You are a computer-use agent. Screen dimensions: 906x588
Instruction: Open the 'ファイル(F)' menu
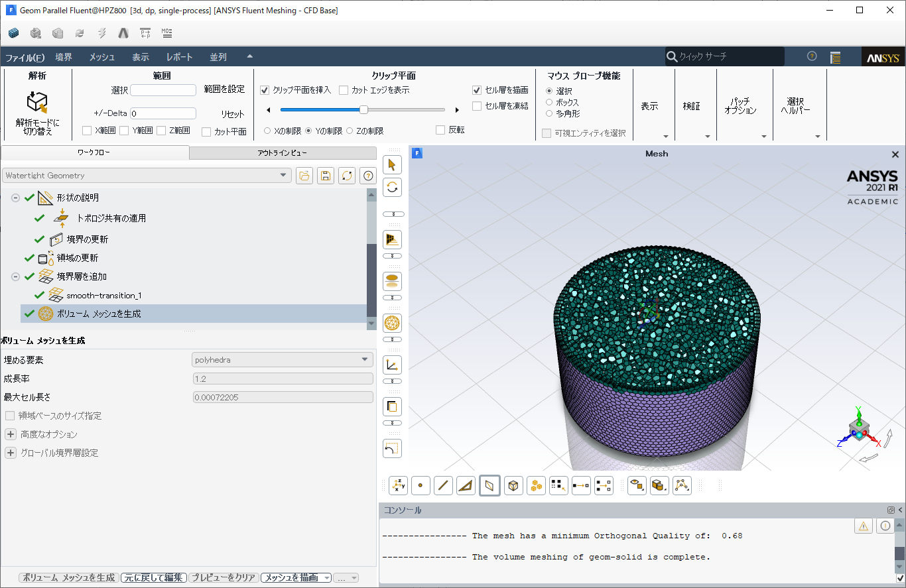25,58
